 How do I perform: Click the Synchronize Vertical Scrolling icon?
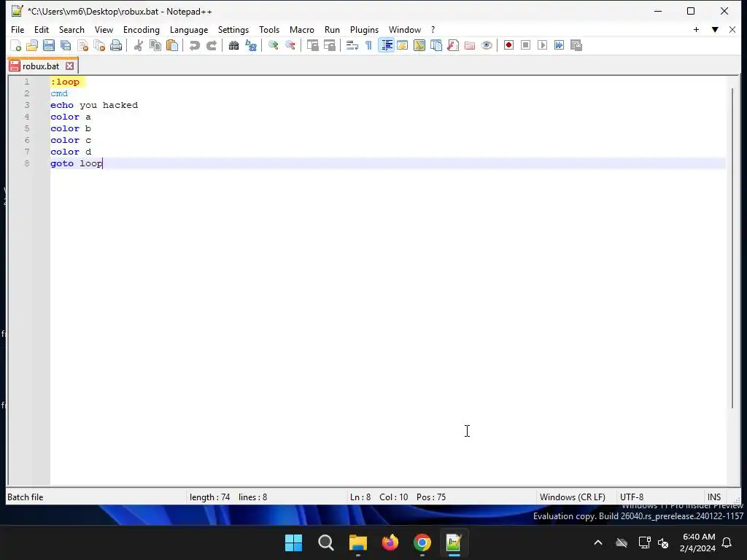click(312, 45)
